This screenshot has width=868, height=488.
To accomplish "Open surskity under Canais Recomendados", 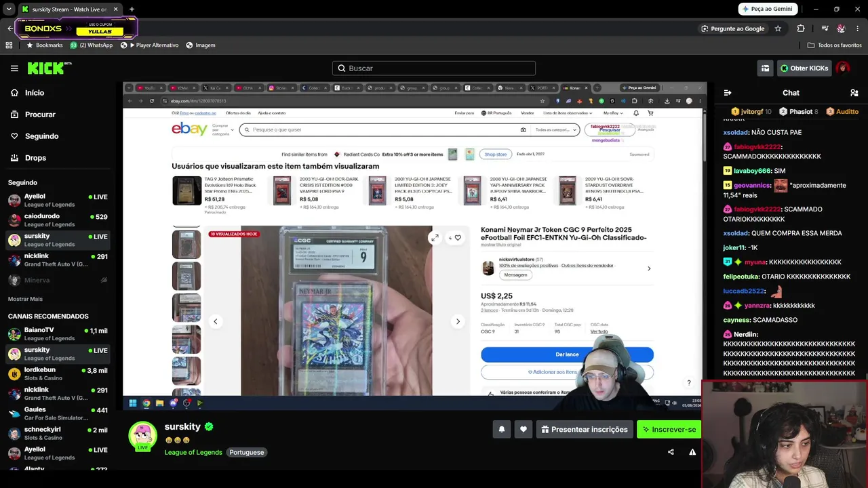I will pos(58,354).
